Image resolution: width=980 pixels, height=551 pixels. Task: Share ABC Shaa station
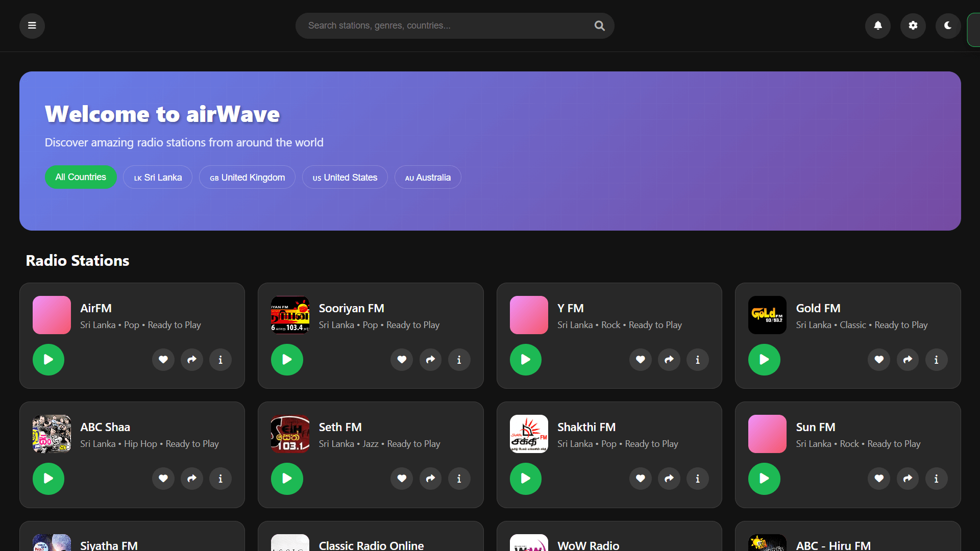click(192, 479)
